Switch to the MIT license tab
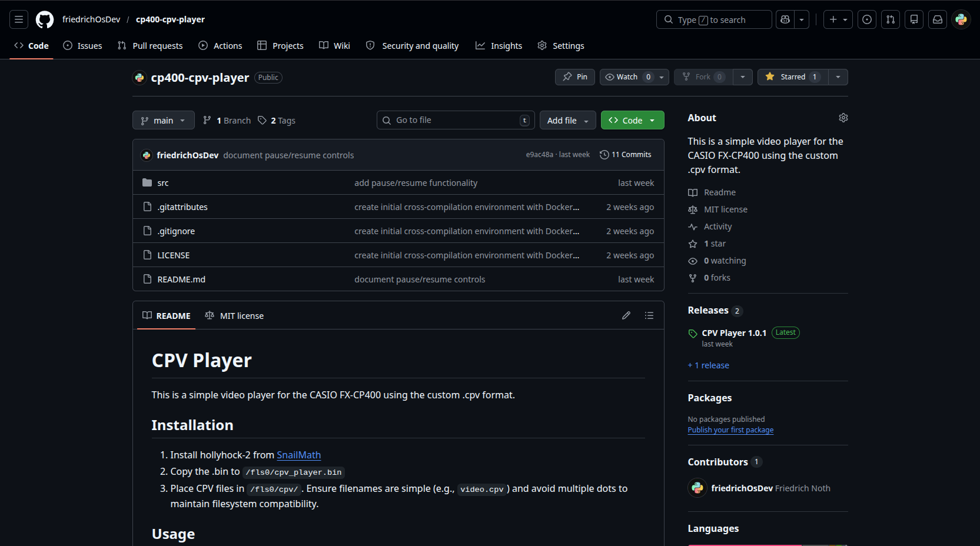 coord(234,316)
